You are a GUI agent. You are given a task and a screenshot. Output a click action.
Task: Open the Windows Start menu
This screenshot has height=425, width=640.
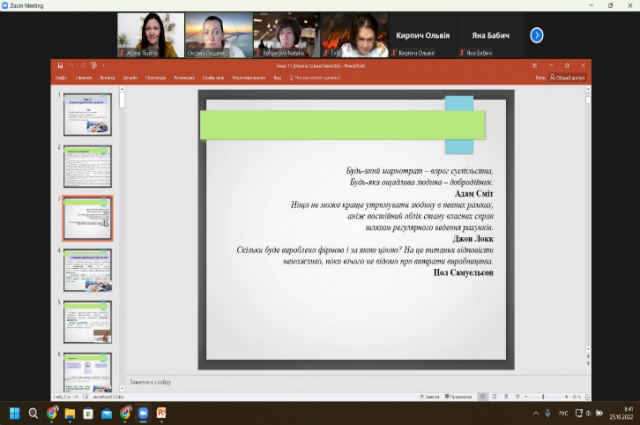tap(15, 412)
